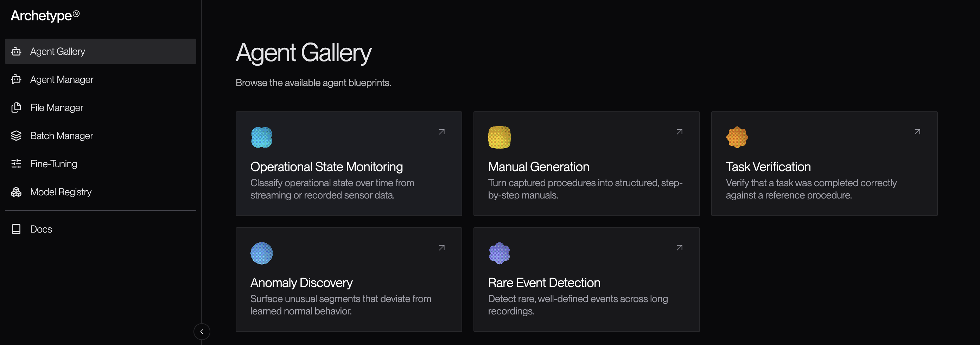
Task: Click the Fine-Tuning sliders icon
Action: [x=16, y=164]
